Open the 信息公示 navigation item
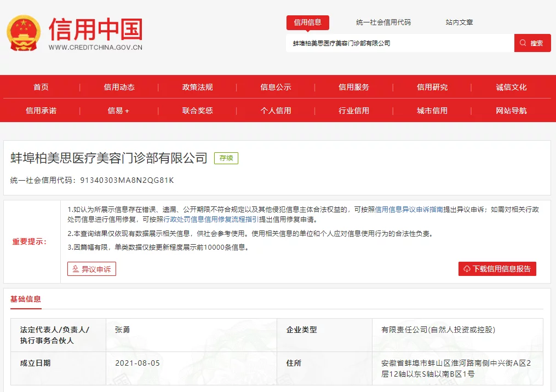The height and width of the screenshot is (392, 556). tap(276, 87)
